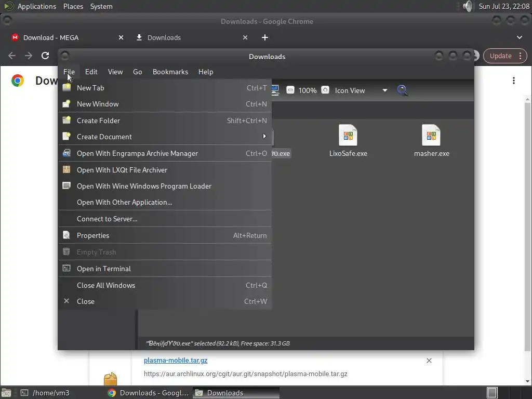This screenshot has width=532, height=399.
Task: Click the search magnifier icon
Action: click(x=402, y=90)
